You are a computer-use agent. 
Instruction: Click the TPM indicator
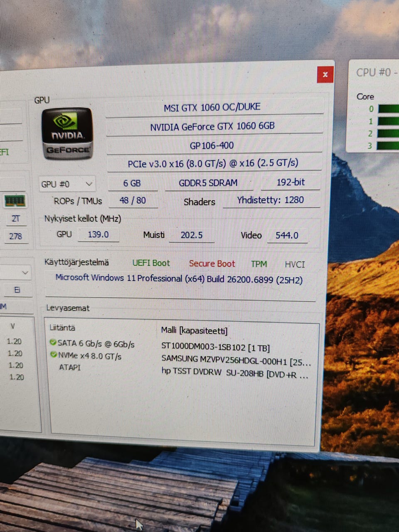[x=259, y=264]
